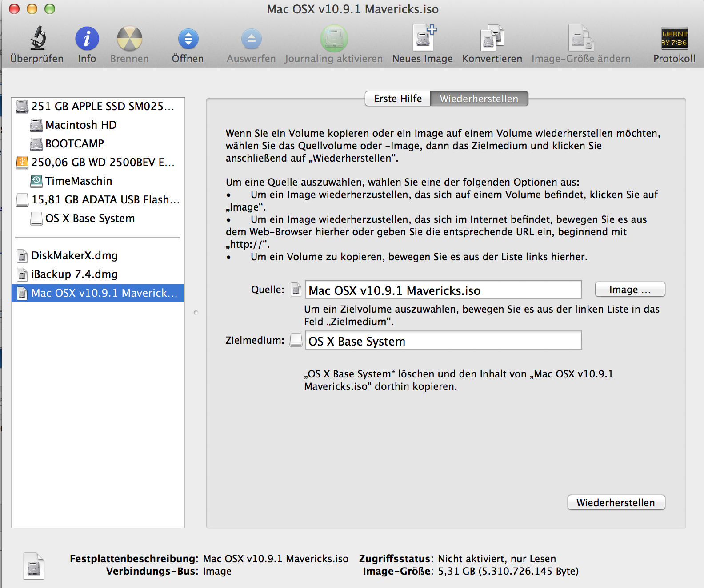Switch to the Erste Hilfe tab
704x588 pixels.
coord(398,99)
